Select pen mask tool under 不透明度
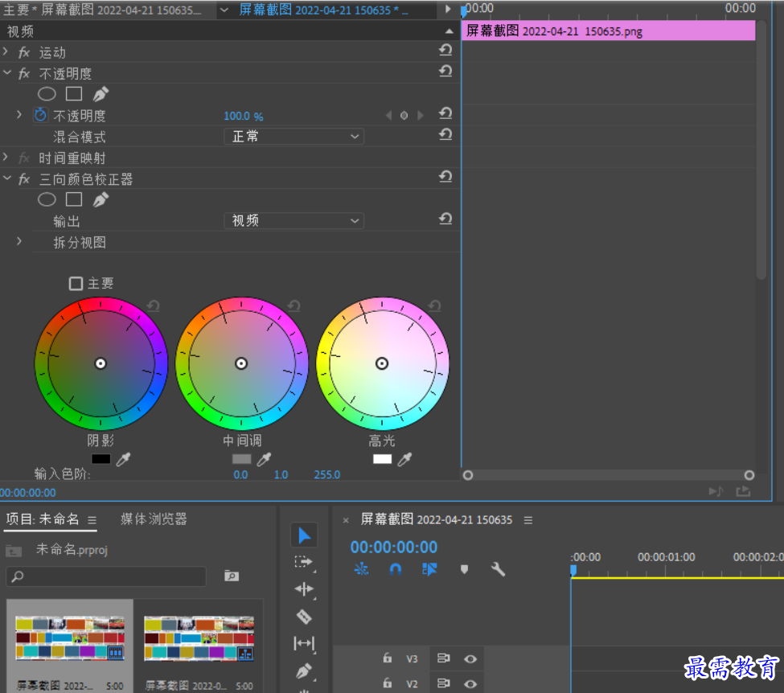784x693 pixels. pyautogui.click(x=101, y=94)
